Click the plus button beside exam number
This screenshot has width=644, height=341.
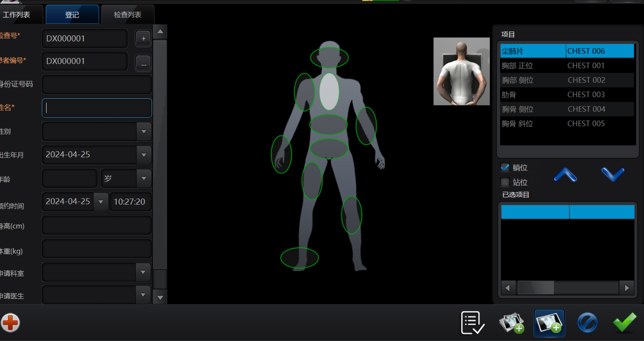143,39
